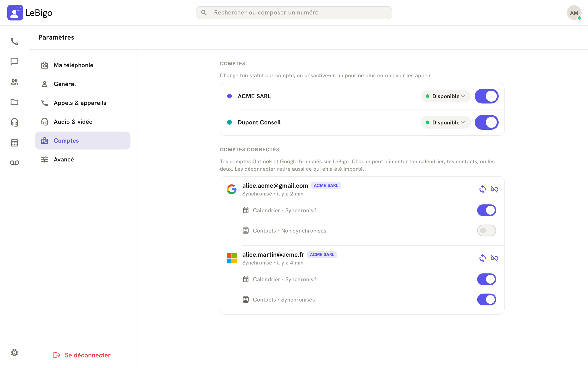Turn off Gmail calendar sync toggle

486,210
